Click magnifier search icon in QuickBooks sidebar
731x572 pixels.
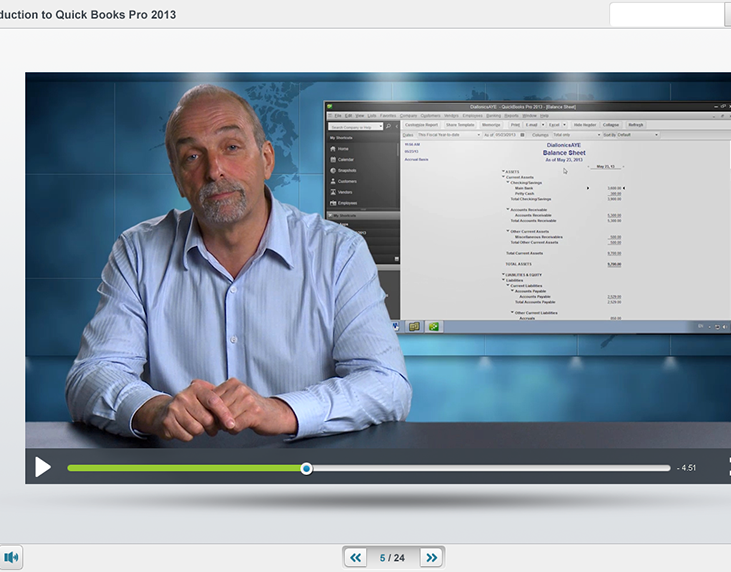388,126
